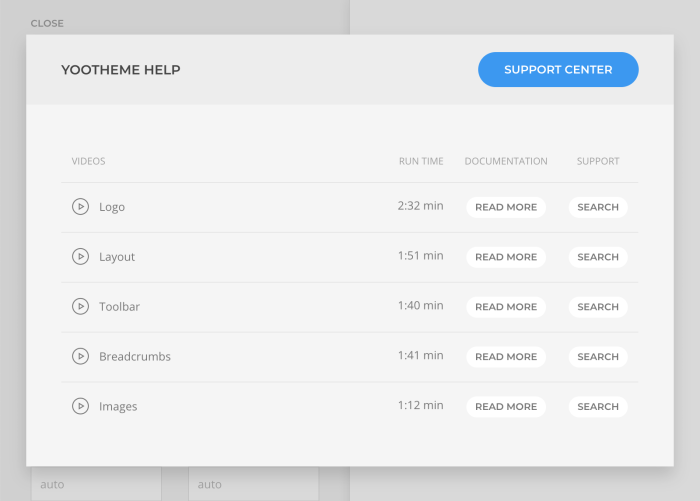Viewport: 700px width, 501px height.
Task: Open the Support Center button
Action: point(558,70)
